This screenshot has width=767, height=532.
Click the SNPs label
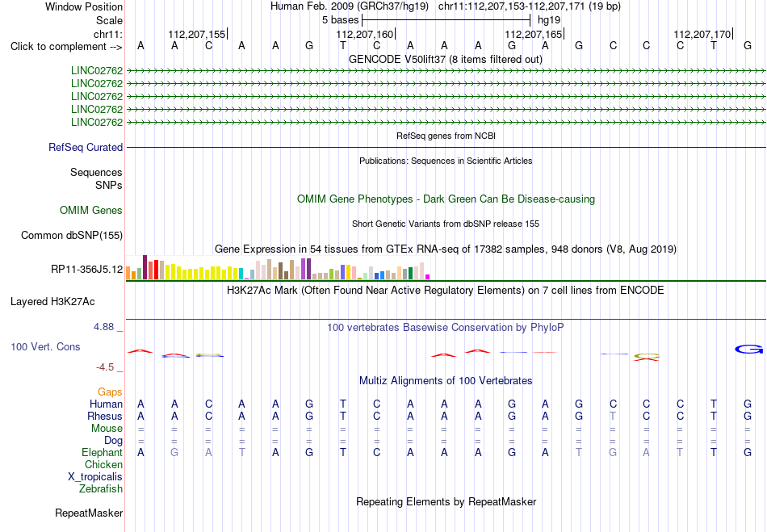(x=109, y=185)
